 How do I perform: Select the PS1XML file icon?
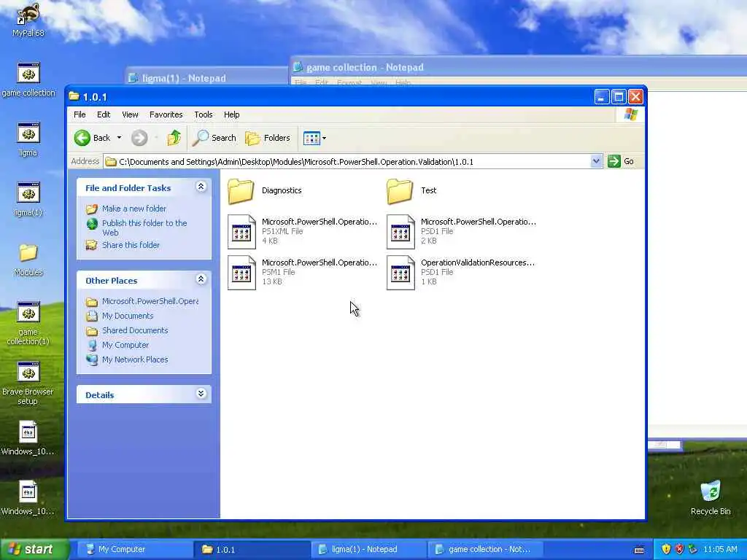[241, 232]
